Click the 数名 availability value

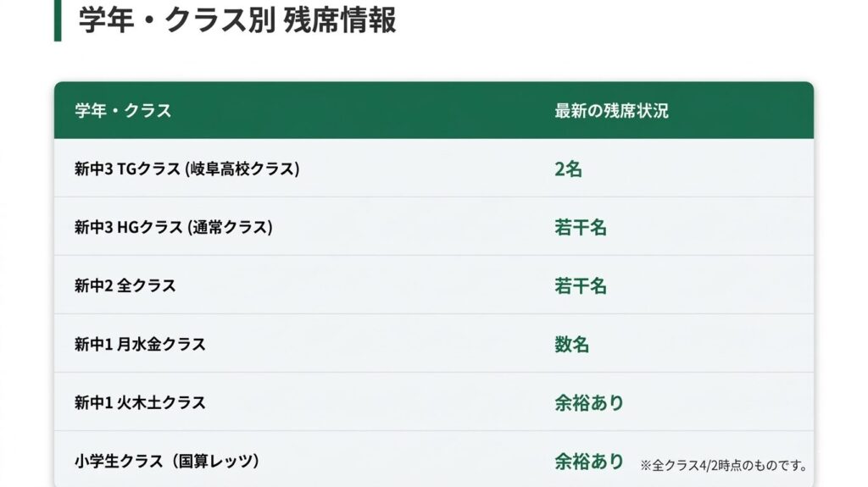[x=571, y=344]
